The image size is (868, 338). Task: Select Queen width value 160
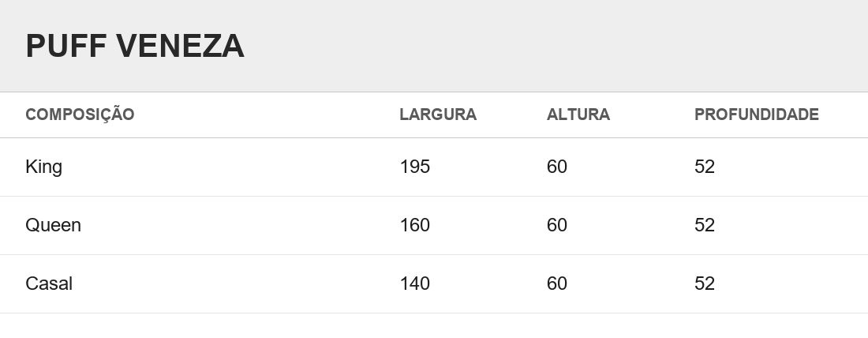(414, 225)
